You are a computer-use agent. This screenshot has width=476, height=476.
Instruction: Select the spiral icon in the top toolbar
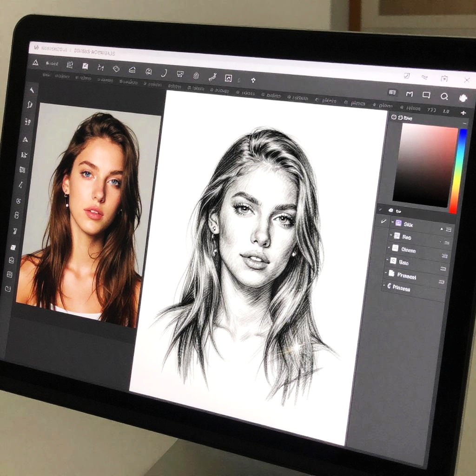pos(196,75)
